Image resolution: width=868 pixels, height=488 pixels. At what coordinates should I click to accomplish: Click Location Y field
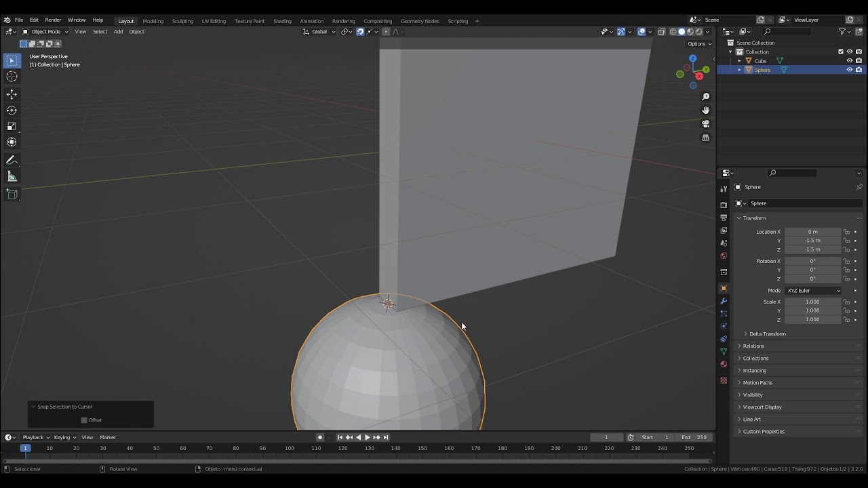coord(812,241)
